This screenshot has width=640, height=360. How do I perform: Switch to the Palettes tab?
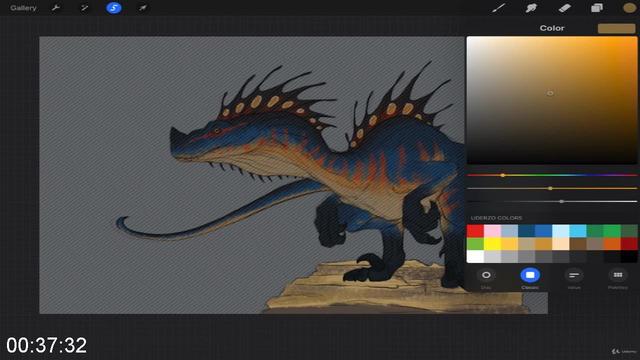[x=618, y=278]
